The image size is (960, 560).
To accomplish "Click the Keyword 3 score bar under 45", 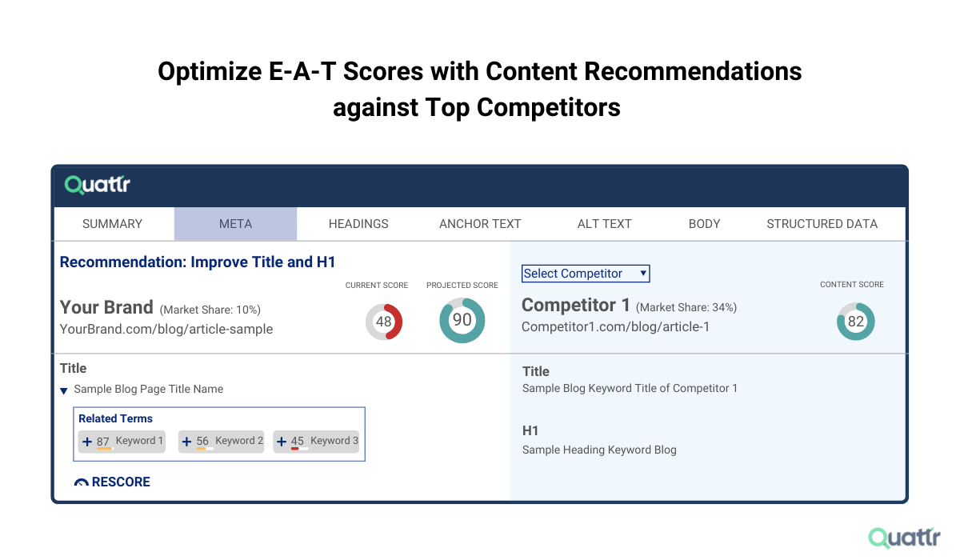I will (x=299, y=450).
